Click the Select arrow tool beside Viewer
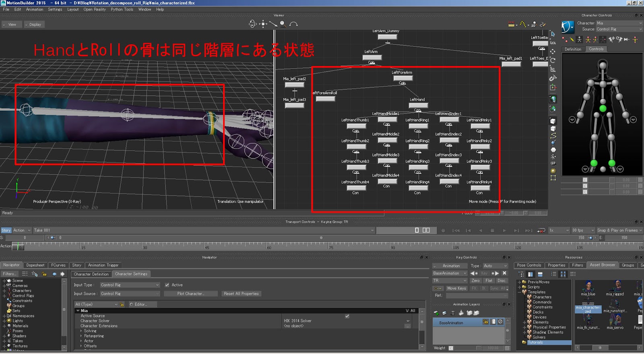The width and height of the screenshot is (644, 354). [x=553, y=34]
